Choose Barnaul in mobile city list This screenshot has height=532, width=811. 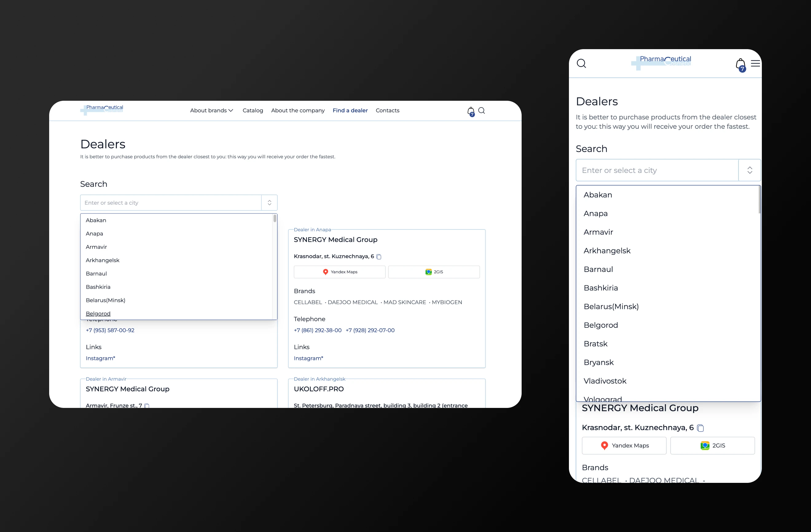667,269
